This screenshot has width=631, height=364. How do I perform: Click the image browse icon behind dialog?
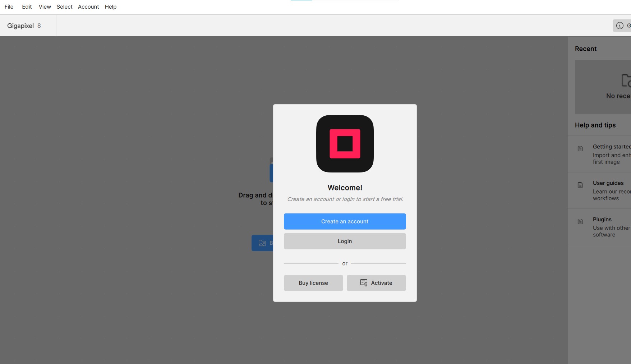[x=262, y=243]
